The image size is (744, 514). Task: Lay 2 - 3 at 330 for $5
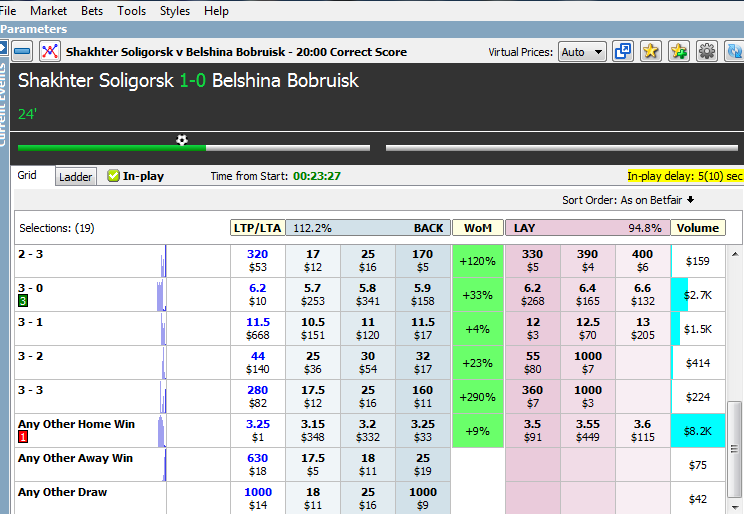click(x=533, y=261)
